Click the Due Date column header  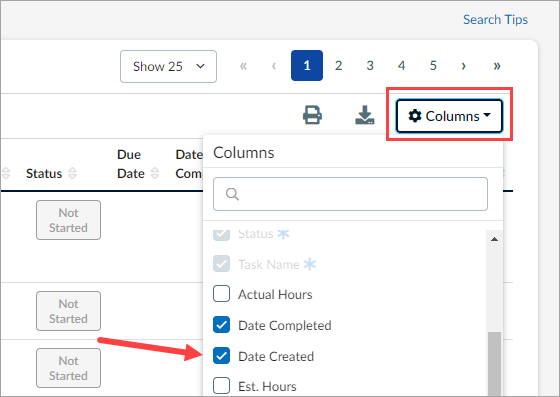point(131,164)
